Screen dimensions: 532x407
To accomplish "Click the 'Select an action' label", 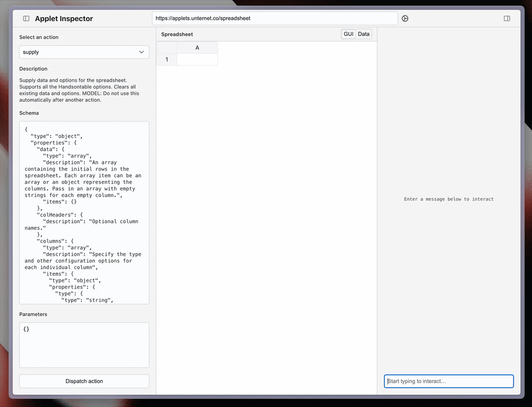I will [x=39, y=37].
